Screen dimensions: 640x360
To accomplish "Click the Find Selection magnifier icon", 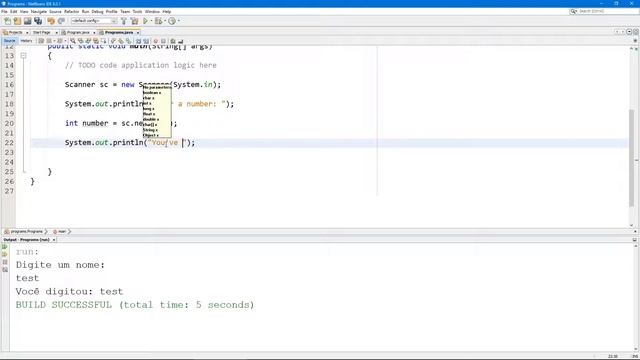I will (73, 41).
